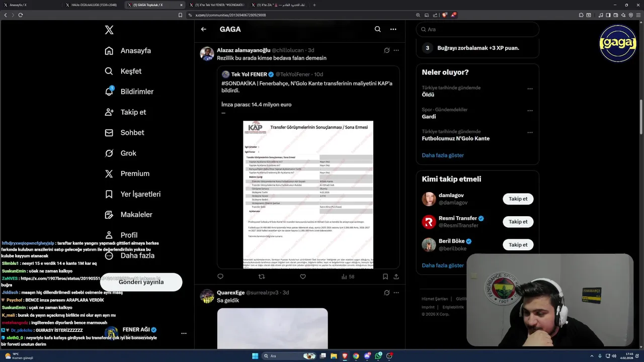Open WhatsApp from taskbar

point(378,356)
